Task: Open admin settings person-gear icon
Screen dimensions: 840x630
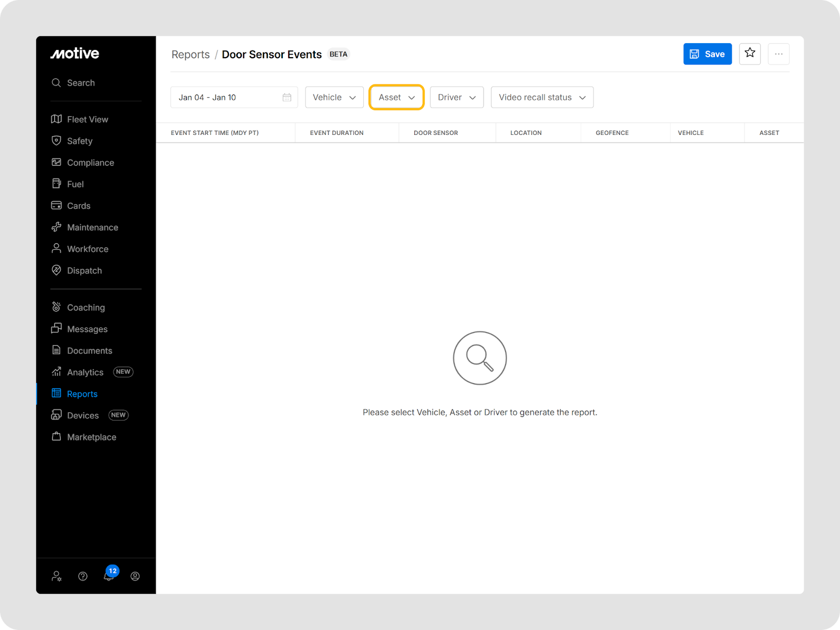Action: point(57,576)
